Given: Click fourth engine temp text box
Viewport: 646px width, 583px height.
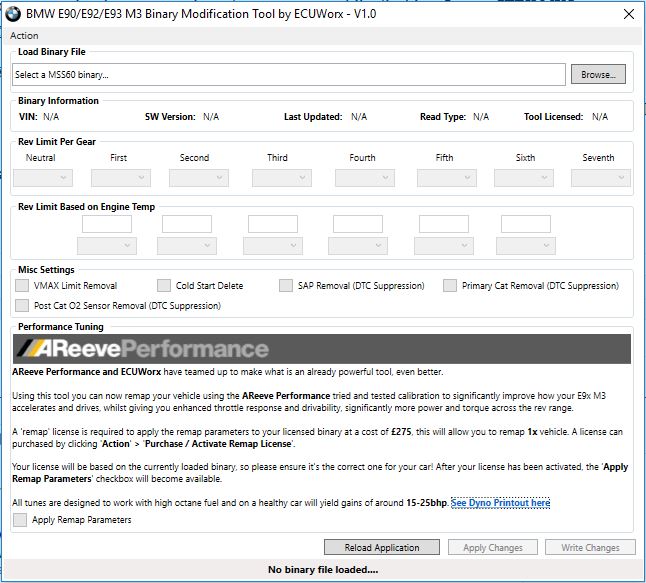Looking at the screenshot, I should click(358, 224).
